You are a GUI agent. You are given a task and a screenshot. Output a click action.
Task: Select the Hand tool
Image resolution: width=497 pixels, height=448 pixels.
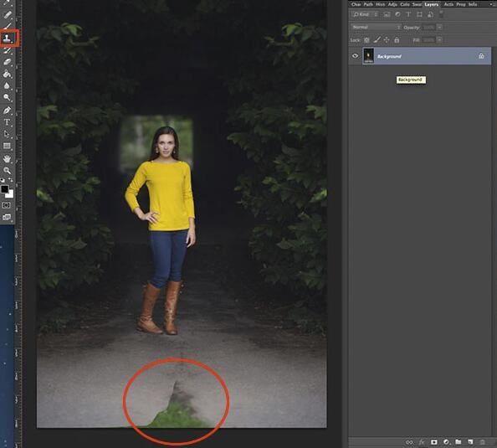7,158
